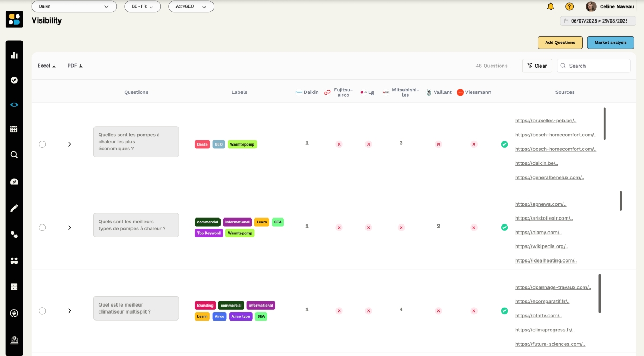Click the eye Visibility sidebar icon
The image size is (644, 356).
[14, 105]
